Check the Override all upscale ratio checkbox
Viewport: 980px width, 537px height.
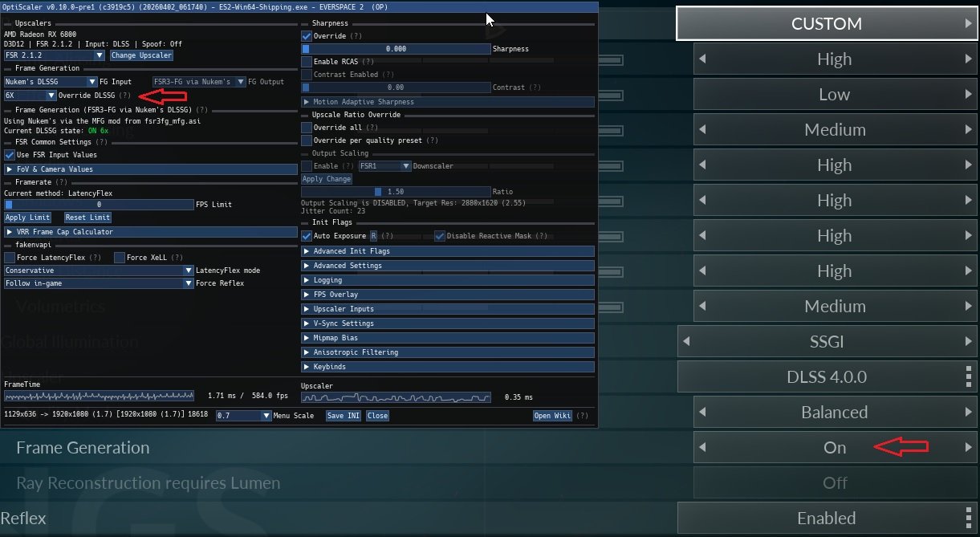(x=306, y=128)
